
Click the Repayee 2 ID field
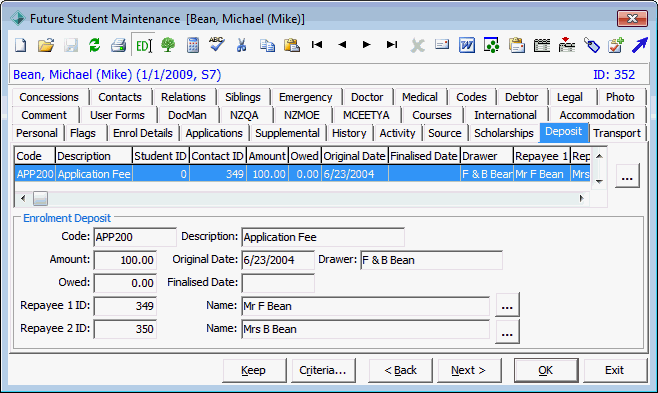[x=125, y=329]
